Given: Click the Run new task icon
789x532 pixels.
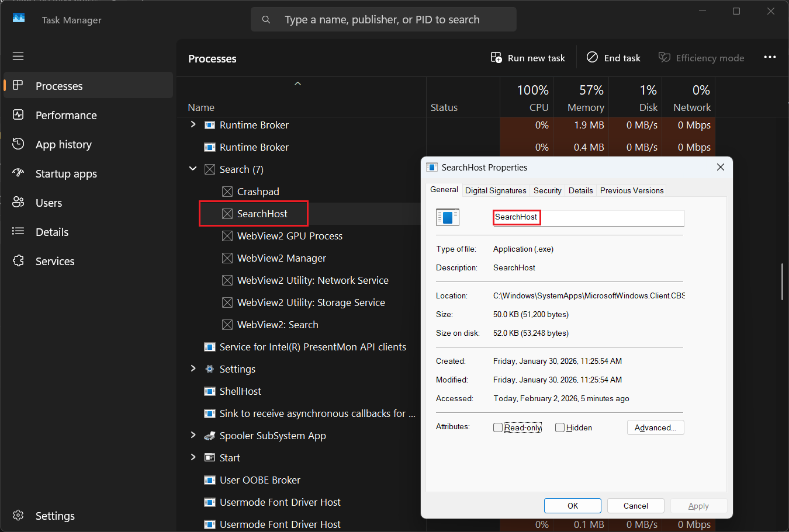Looking at the screenshot, I should click(x=496, y=58).
